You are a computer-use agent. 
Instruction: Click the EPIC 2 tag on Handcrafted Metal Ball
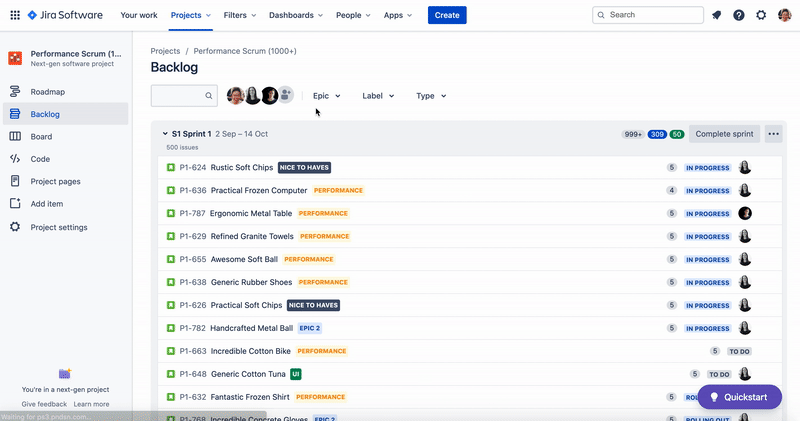tap(310, 328)
